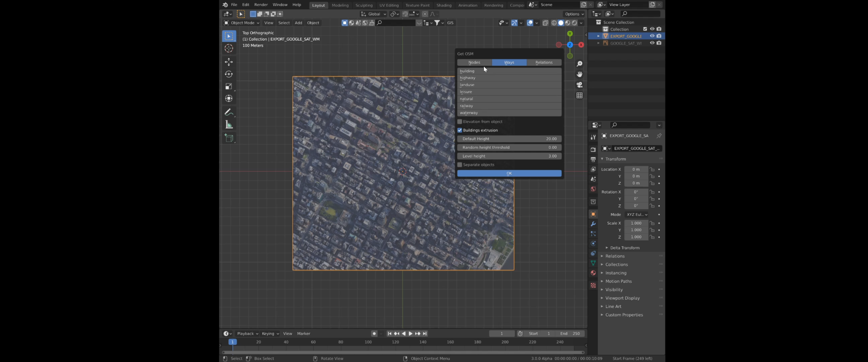Select the Measure tool
868x362 pixels.
(229, 125)
